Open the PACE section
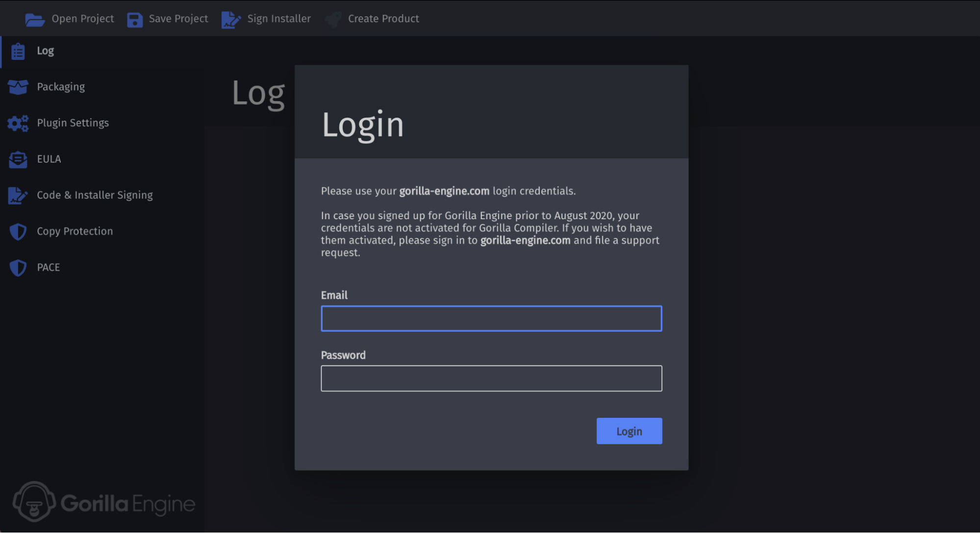 click(49, 267)
